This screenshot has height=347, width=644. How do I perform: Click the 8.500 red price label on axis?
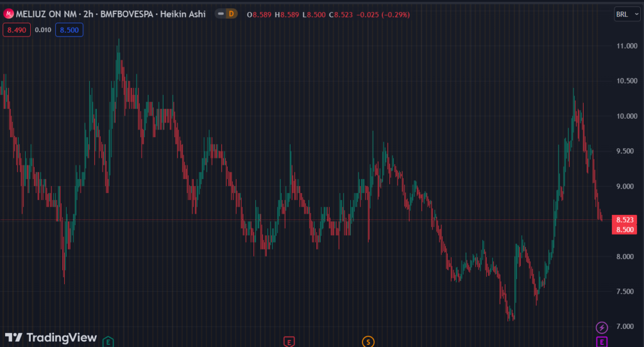625,229
